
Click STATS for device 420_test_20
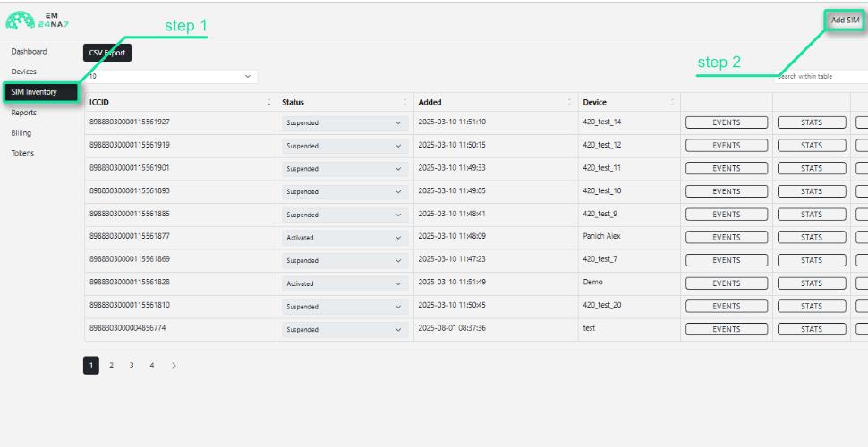[812, 307]
